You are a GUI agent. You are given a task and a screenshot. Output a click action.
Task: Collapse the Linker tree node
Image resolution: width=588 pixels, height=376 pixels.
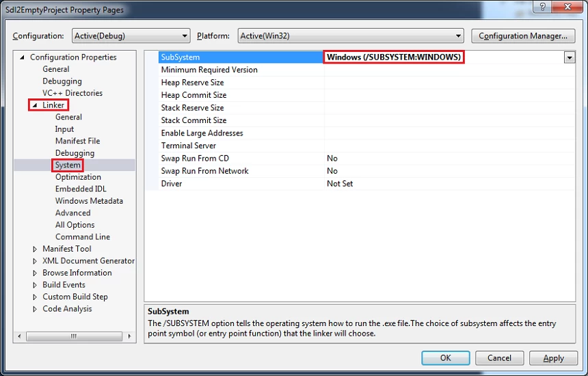pyautogui.click(x=34, y=105)
